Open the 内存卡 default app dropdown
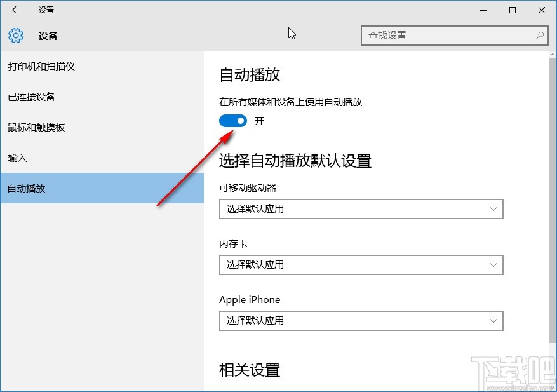557x392 pixels. (x=361, y=265)
